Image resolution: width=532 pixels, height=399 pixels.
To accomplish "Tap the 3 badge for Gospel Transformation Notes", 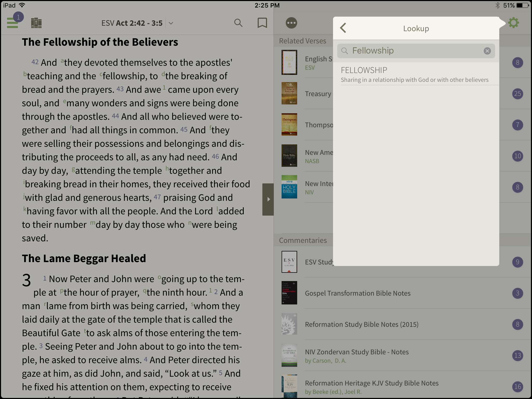I will point(517,293).
